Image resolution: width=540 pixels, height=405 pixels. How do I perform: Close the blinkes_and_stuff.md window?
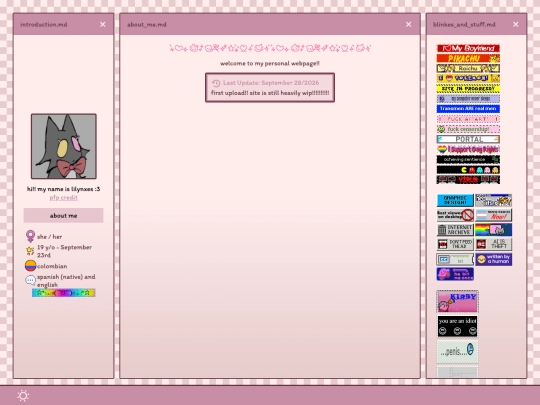(x=516, y=24)
